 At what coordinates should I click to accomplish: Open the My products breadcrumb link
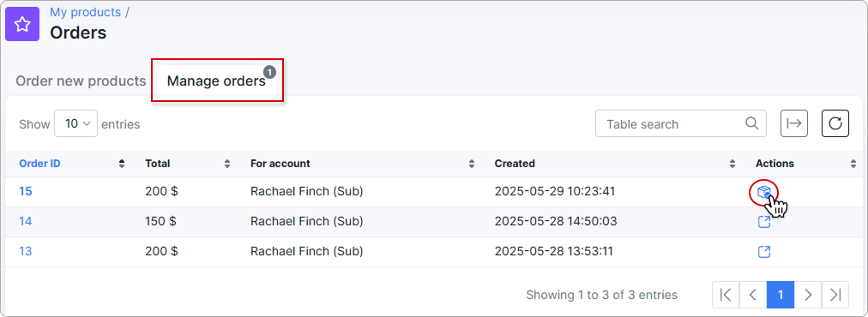85,12
